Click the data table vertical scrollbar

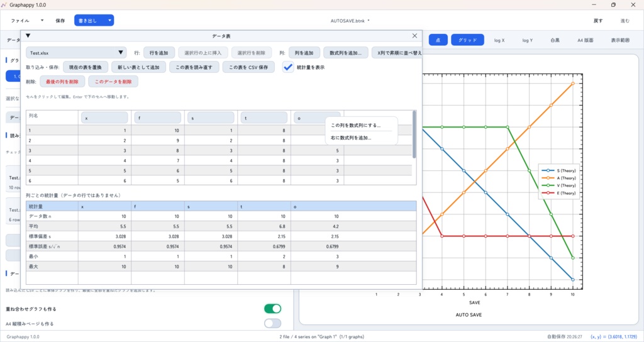click(x=414, y=135)
